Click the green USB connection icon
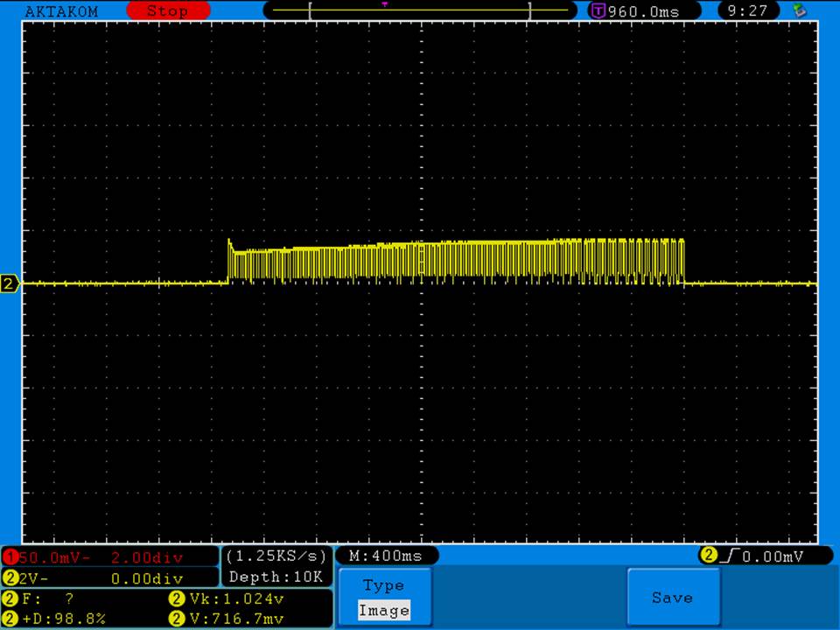840x630 pixels. [798, 10]
